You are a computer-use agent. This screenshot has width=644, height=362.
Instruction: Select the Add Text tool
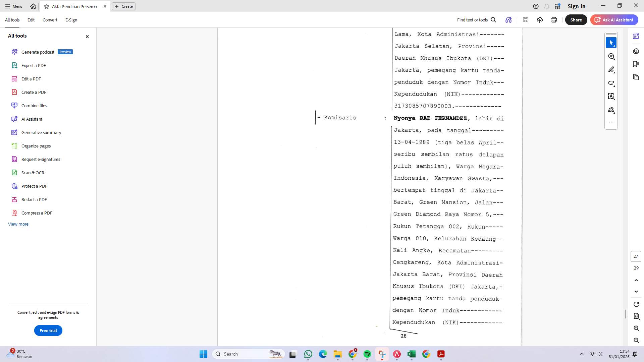[x=611, y=97]
